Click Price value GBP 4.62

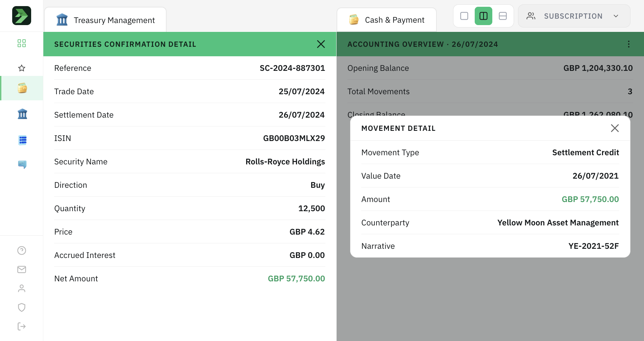pyautogui.click(x=307, y=232)
